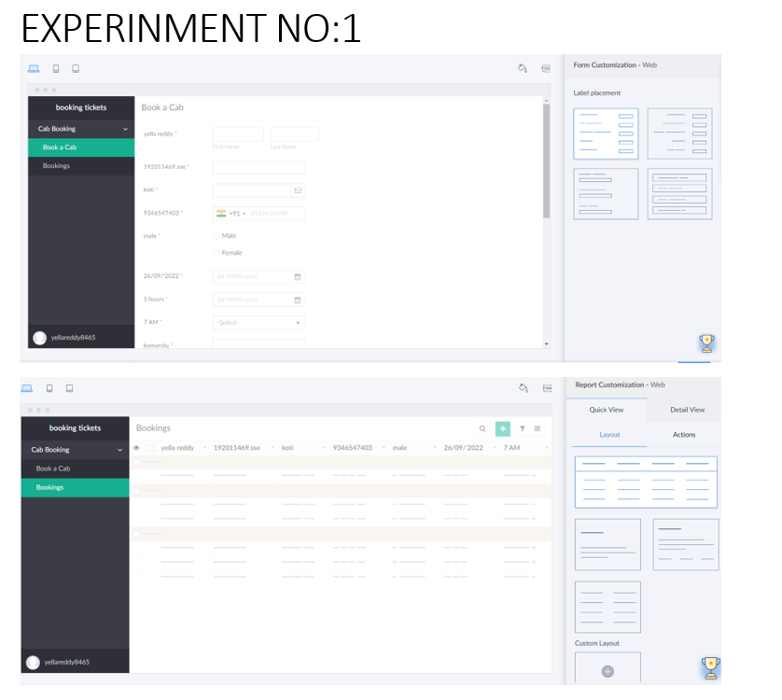Image resolution: width=782 pixels, height=700 pixels.
Task: Switch to mobile phone preview
Action: [x=54, y=67]
